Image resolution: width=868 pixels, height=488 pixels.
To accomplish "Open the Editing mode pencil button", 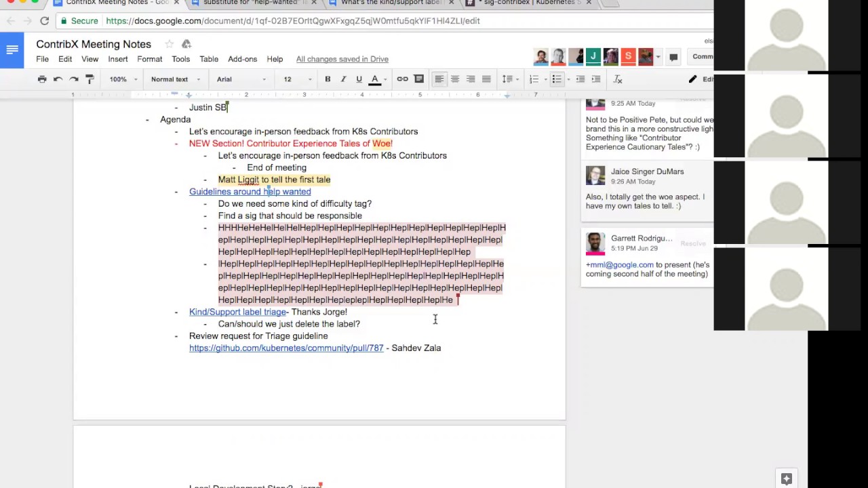I will [x=700, y=79].
